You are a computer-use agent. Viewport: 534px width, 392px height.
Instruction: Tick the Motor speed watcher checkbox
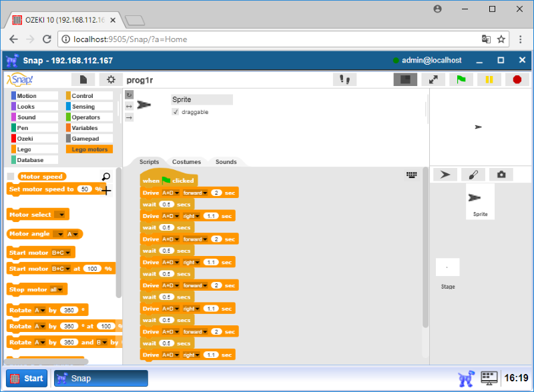click(11, 176)
